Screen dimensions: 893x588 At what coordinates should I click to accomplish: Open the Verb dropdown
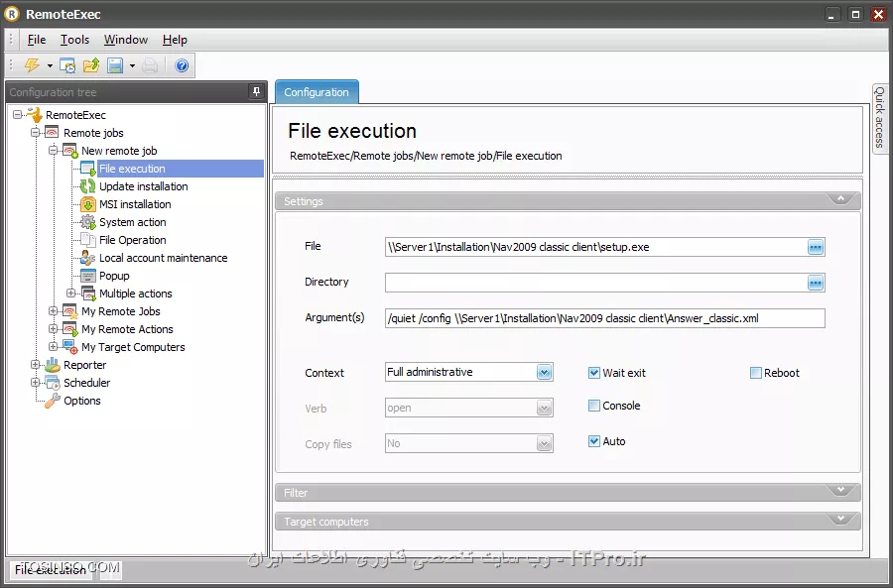[x=544, y=409]
